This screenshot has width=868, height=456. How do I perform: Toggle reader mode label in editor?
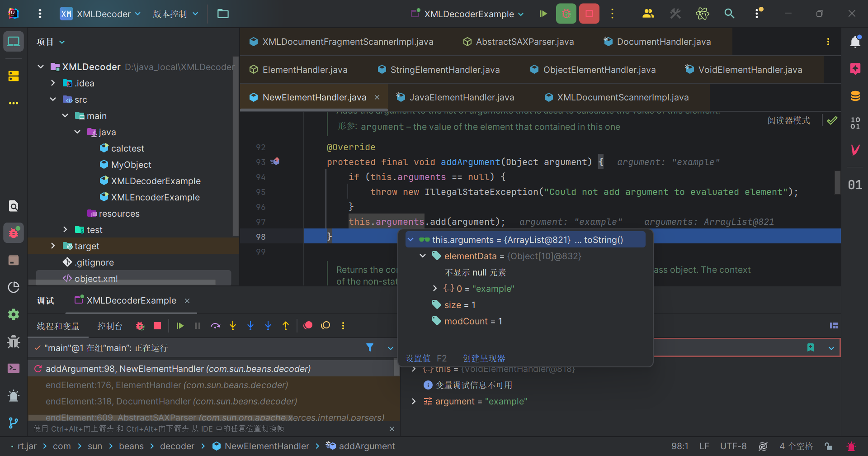tap(788, 120)
